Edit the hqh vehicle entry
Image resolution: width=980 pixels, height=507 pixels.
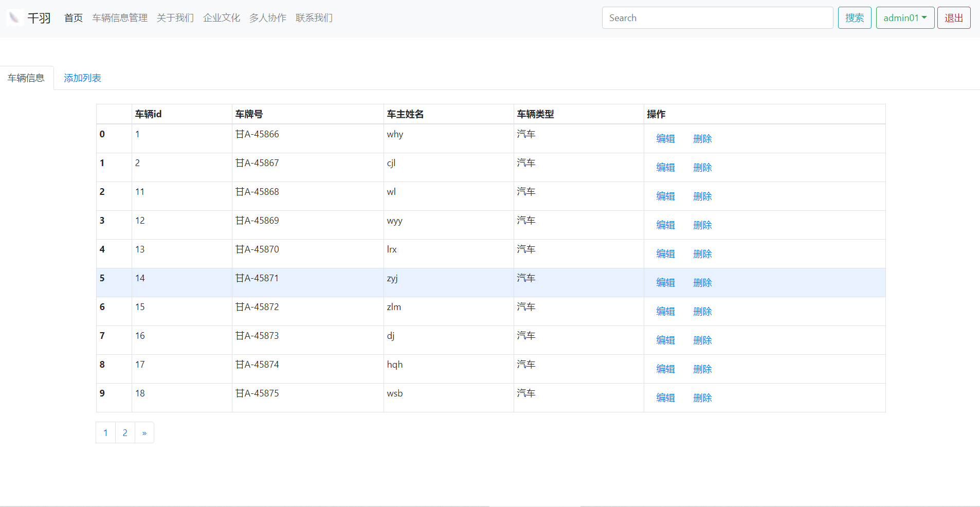coord(665,369)
